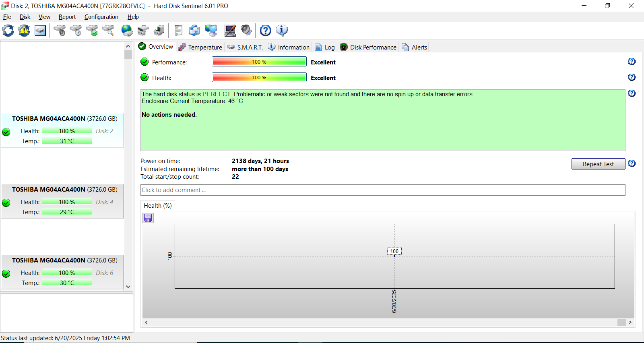Click the app icon in the title bar
The width and height of the screenshot is (644, 343).
click(5, 6)
